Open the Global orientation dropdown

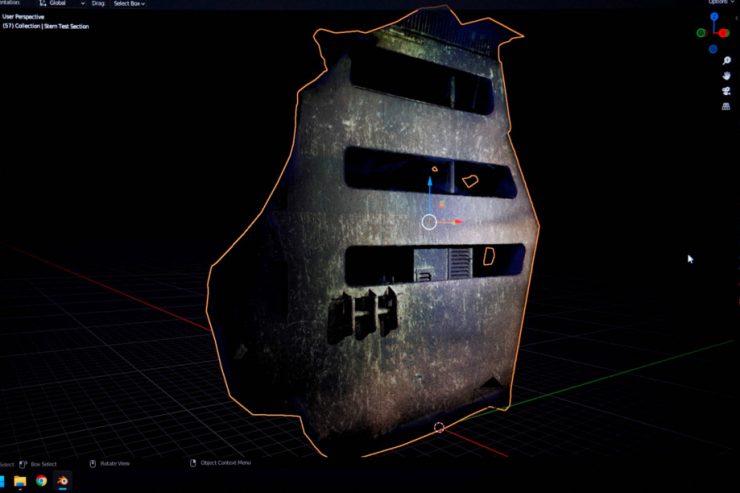pos(68,3)
